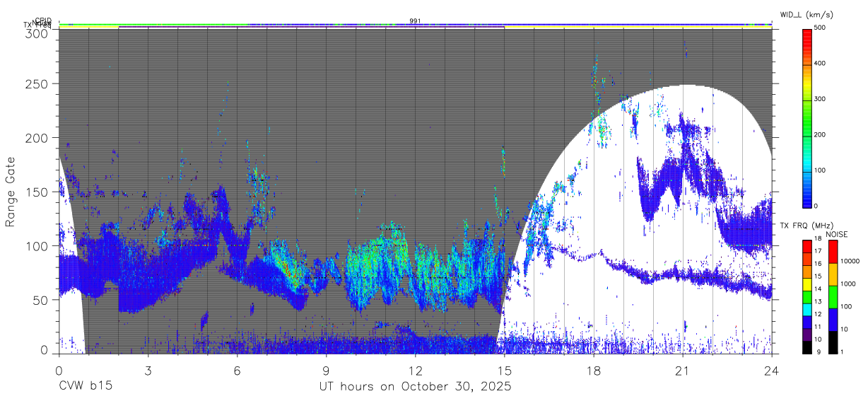
Task: Click the Range Gate tick label '100'
Action: click(37, 246)
